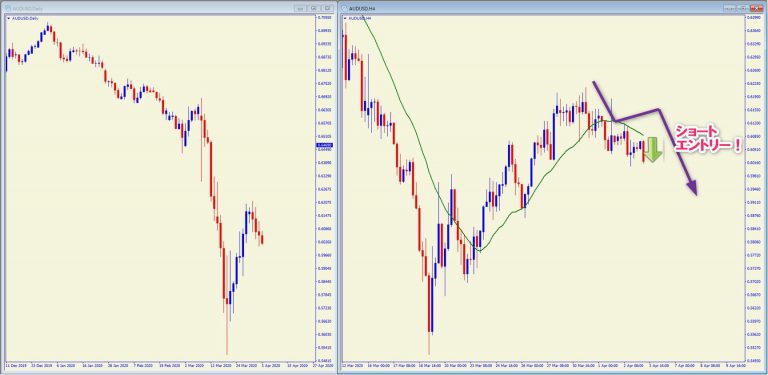
Task: Click the AUDUSD,H4 window chart icon
Action: tap(344, 8)
